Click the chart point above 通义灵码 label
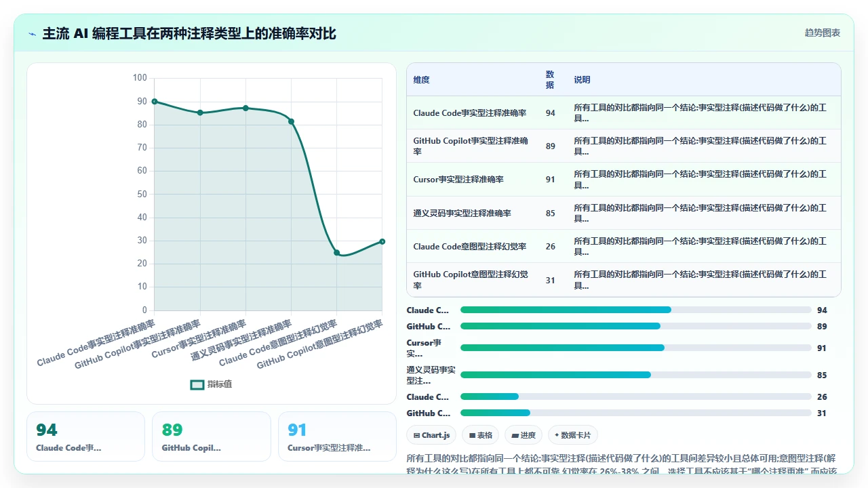868x488 pixels. pos(291,121)
